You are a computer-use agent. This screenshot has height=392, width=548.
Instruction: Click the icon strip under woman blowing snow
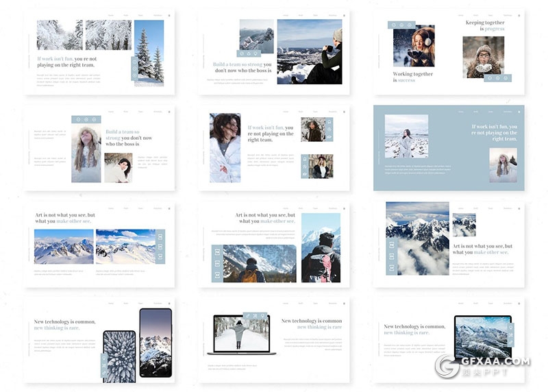[497, 78]
